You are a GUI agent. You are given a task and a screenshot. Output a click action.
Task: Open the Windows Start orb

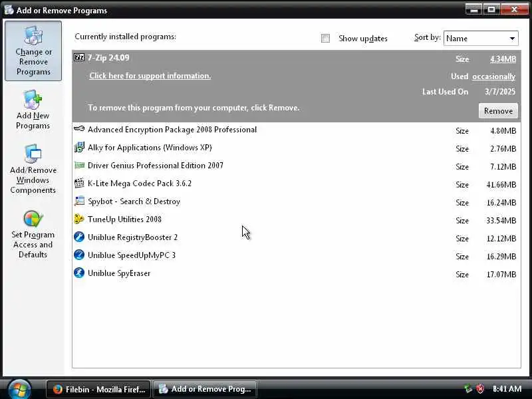click(x=19, y=390)
